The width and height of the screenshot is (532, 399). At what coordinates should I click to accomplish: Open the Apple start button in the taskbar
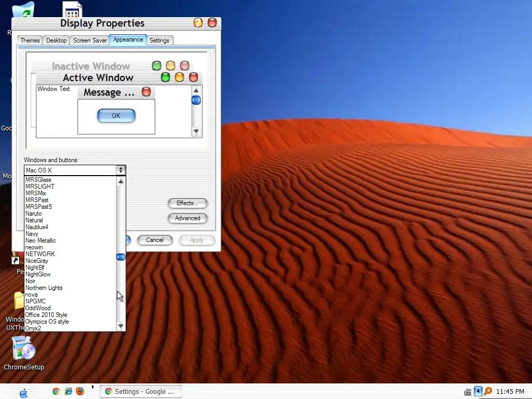point(23,393)
